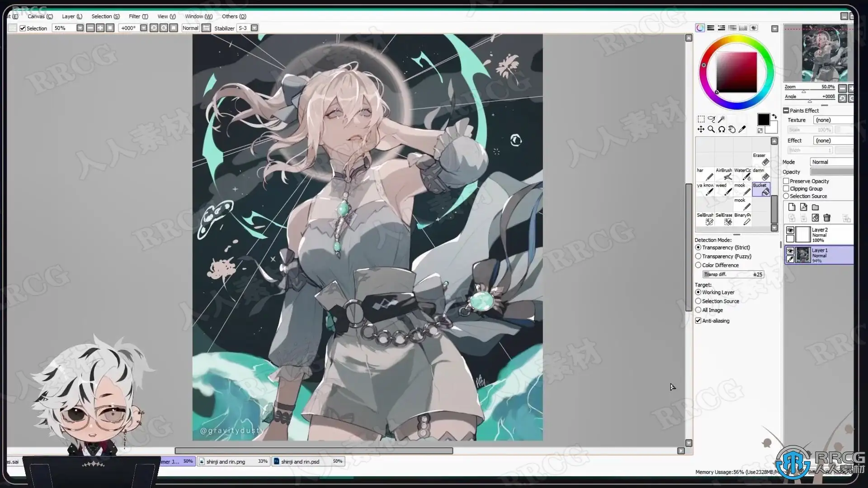Select the Lasso selection tool
Viewport: 868px width, 488px height.
coord(711,119)
